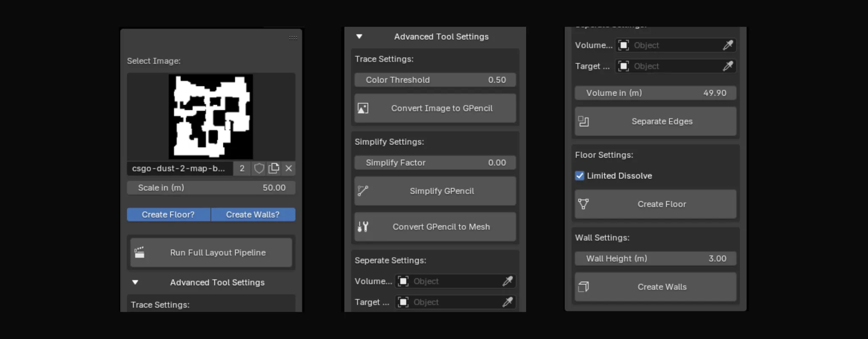This screenshot has width=868, height=339.
Task: Click eyedropper in right panel Target field
Action: 728,66
